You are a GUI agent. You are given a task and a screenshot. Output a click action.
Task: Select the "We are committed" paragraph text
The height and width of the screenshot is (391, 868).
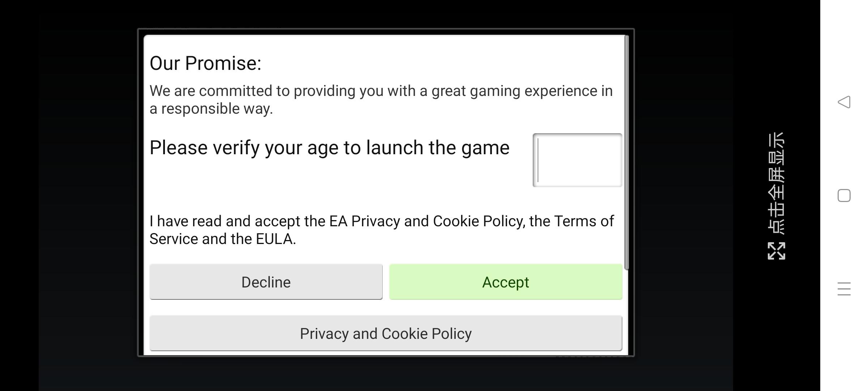[x=381, y=91]
